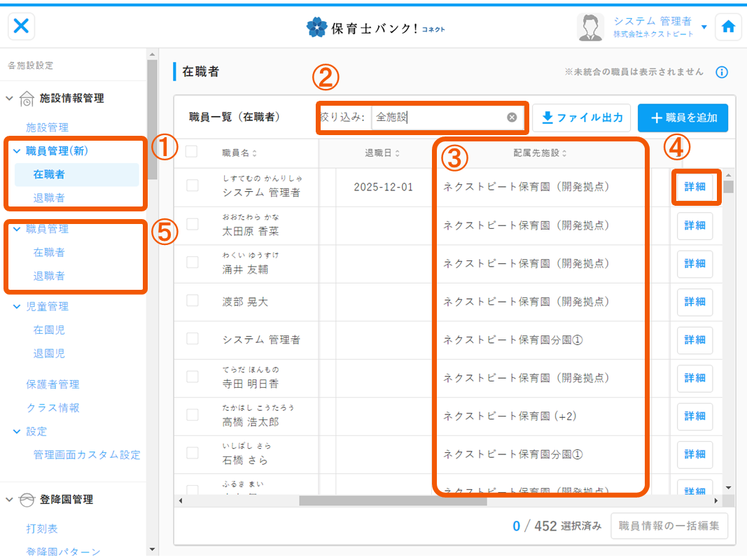This screenshot has height=560, width=747.
Task: Click the ファイル出力 export button
Action: point(582,118)
